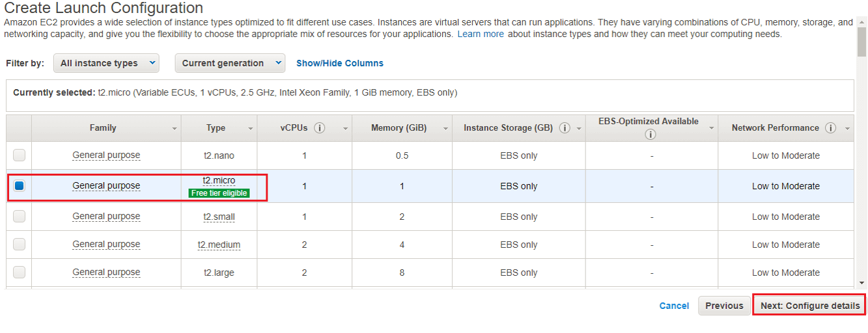Open the vCPUs column sort arrow

click(346, 129)
